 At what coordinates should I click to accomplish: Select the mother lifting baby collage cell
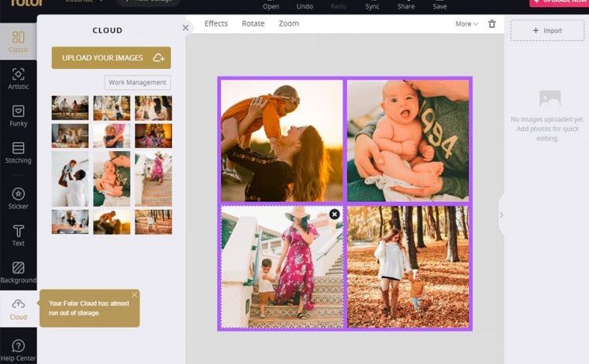(282, 141)
